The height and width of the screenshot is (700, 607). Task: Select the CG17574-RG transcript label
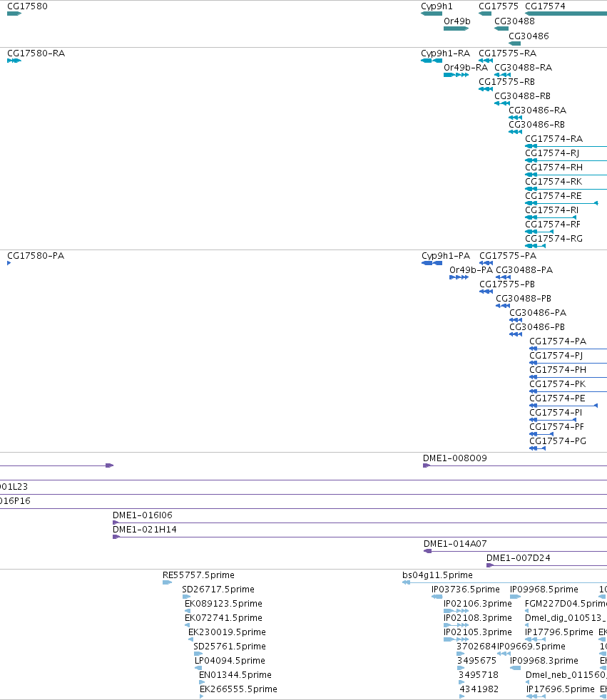[x=554, y=239]
